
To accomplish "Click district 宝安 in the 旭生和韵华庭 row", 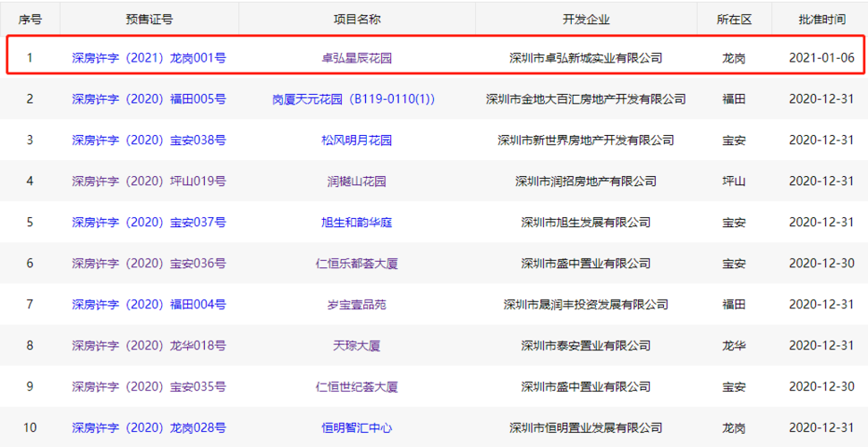I will point(734,223).
